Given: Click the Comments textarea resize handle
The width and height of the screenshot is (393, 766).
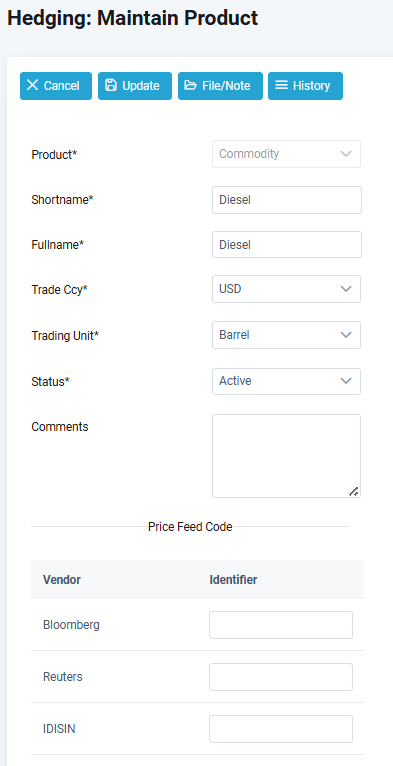Looking at the screenshot, I should [x=353, y=491].
